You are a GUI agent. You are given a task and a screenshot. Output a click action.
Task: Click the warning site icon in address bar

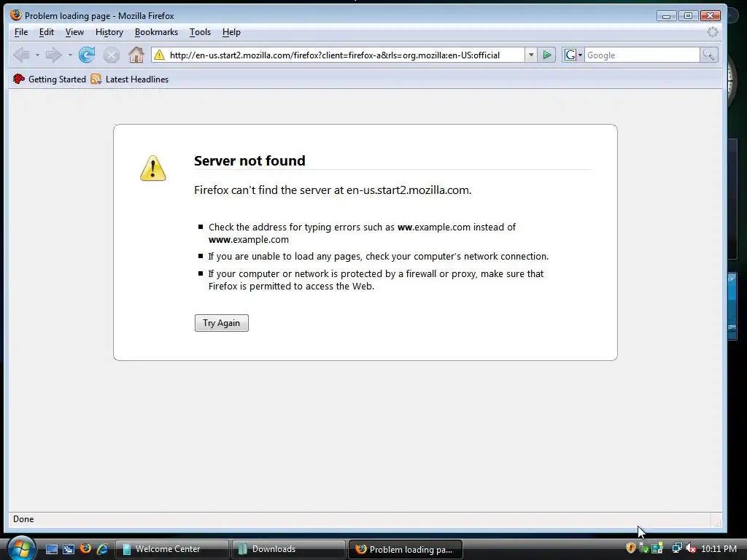click(x=159, y=55)
